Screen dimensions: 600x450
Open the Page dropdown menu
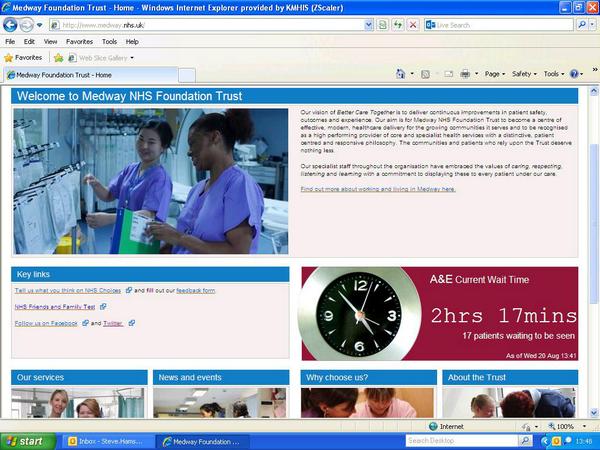[495, 74]
